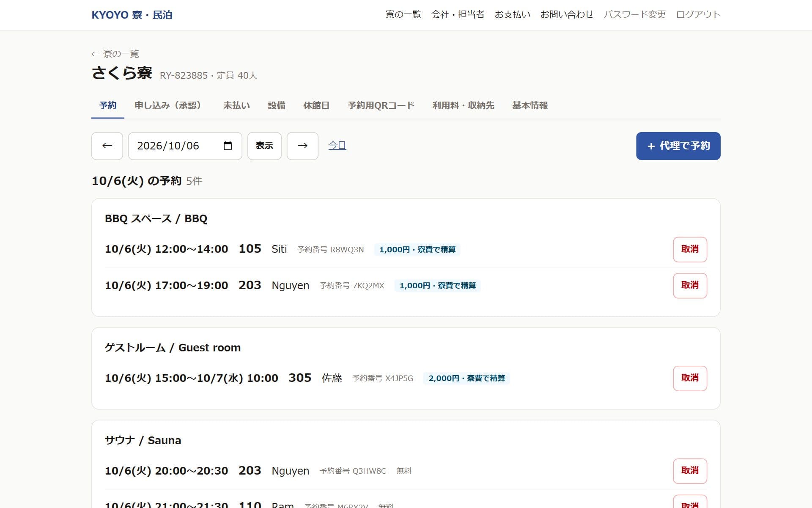812x508 pixels.
Task: Open the calendar picker icon in date field
Action: click(x=228, y=146)
